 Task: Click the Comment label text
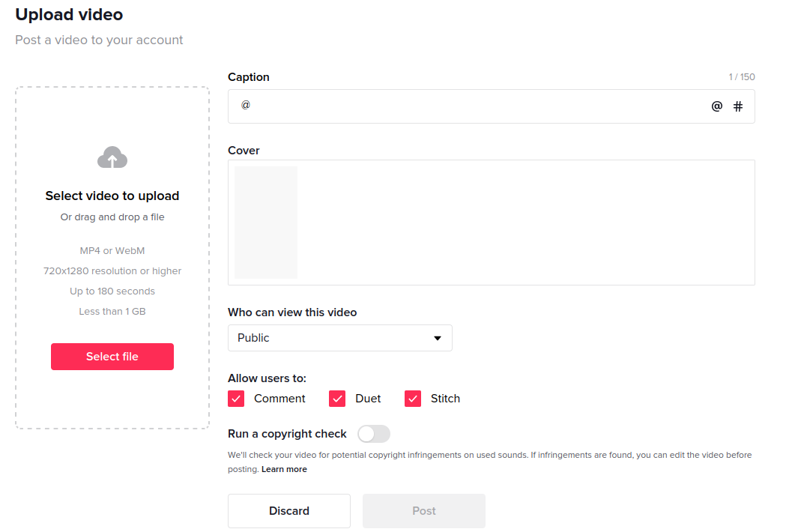[x=279, y=399]
